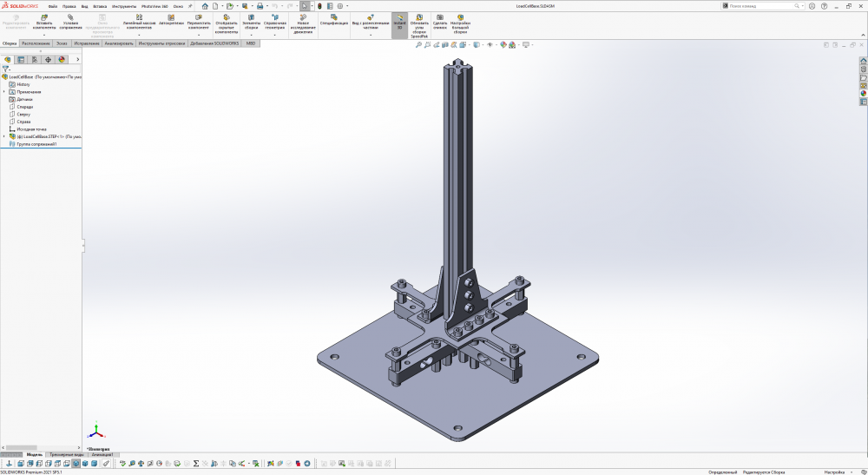Click the Smart Fasteners (Автокрепежи) icon
Viewport: 868px width, 475px height.
pos(172,16)
